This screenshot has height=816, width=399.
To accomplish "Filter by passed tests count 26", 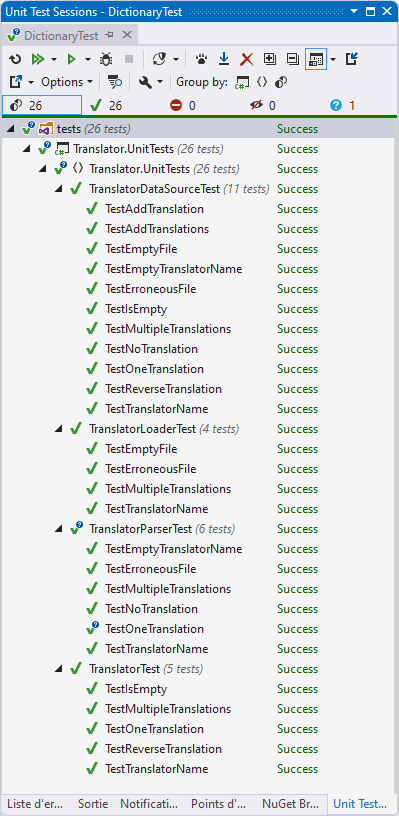I will 106,106.
